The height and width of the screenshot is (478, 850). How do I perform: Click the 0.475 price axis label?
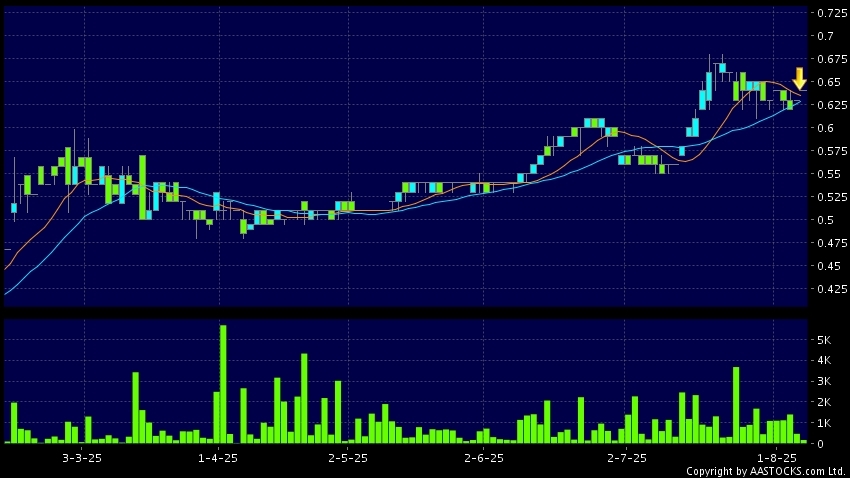[832, 243]
